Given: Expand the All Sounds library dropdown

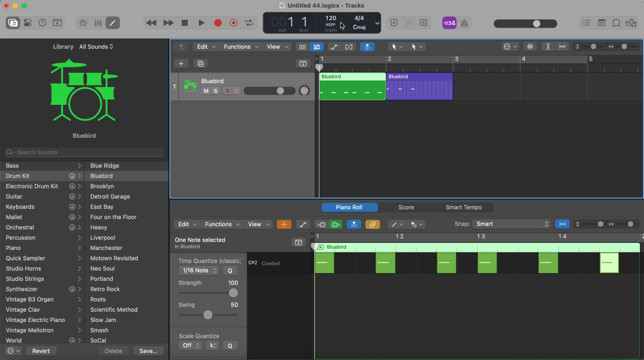Looking at the screenshot, I should [x=97, y=46].
